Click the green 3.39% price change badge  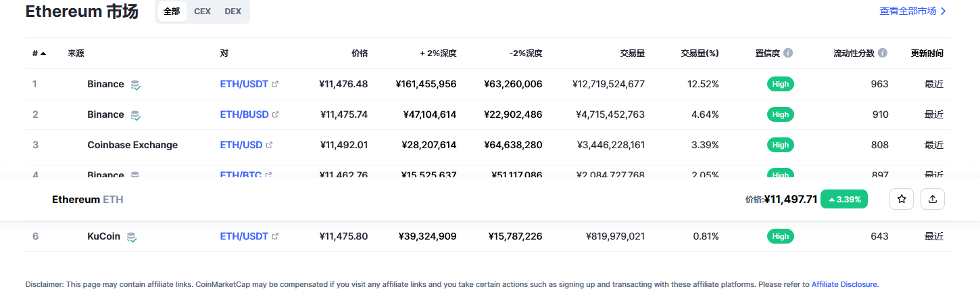[x=843, y=199]
